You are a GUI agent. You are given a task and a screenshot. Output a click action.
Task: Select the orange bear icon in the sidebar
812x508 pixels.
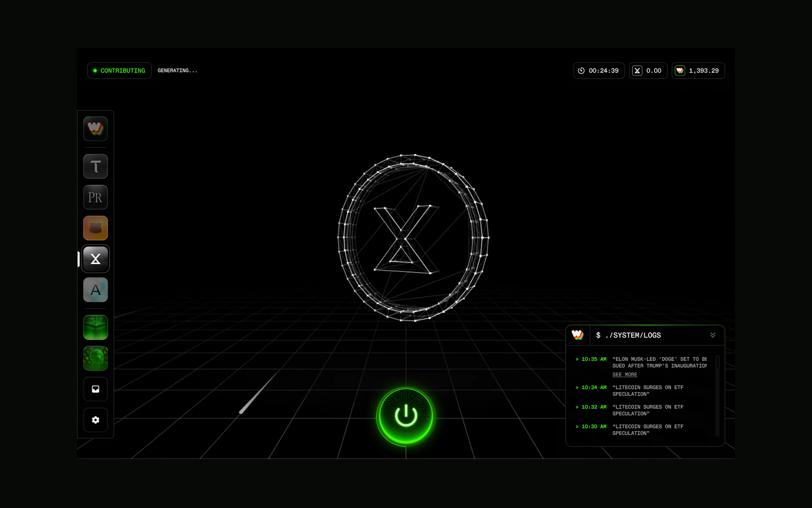click(95, 228)
